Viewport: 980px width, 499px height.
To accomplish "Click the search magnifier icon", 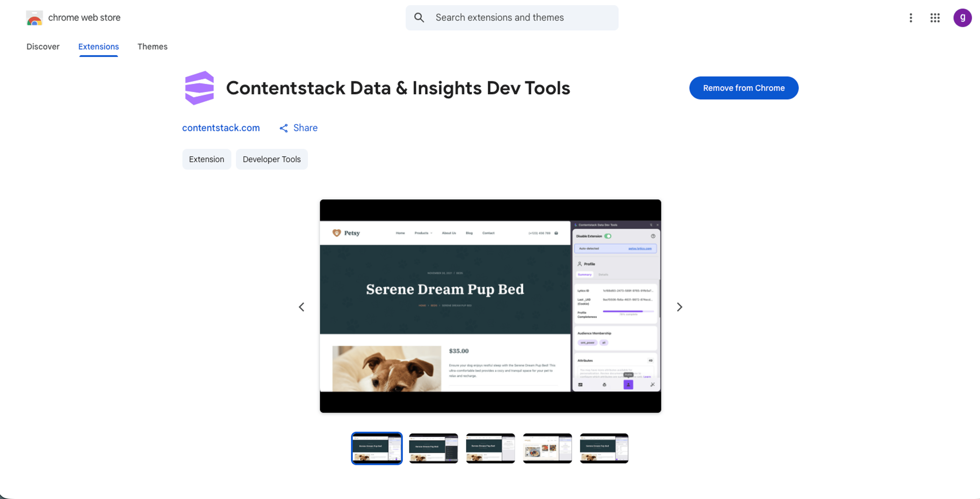I will [419, 18].
